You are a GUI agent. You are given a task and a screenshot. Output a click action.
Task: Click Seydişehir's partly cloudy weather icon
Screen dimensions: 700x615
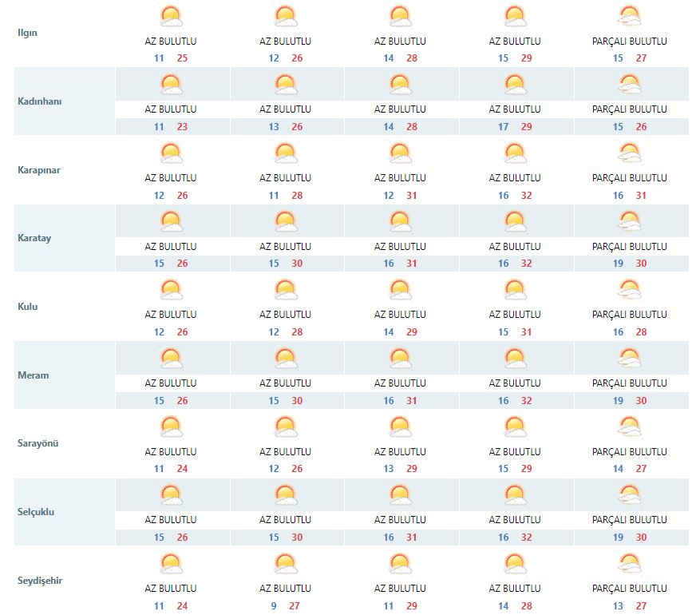click(x=630, y=564)
